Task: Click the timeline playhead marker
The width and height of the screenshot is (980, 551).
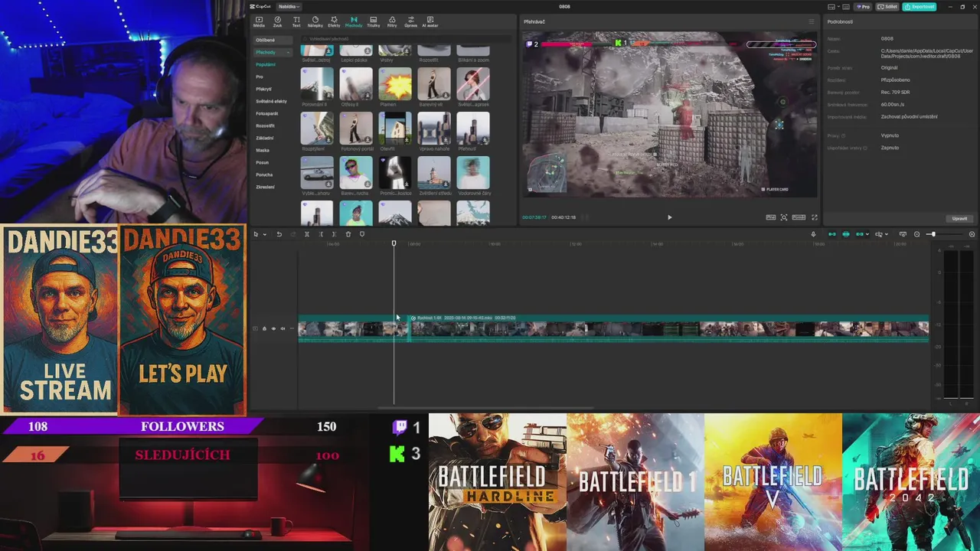Action: click(394, 243)
